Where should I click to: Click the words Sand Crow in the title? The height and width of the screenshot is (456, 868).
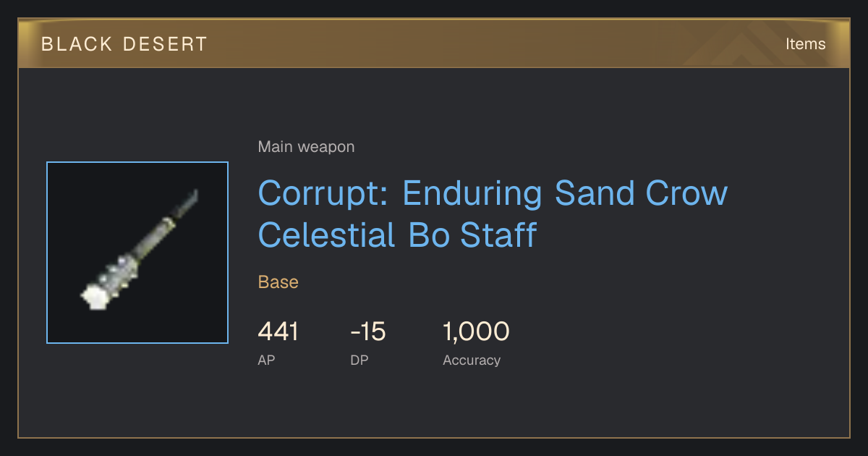point(641,193)
